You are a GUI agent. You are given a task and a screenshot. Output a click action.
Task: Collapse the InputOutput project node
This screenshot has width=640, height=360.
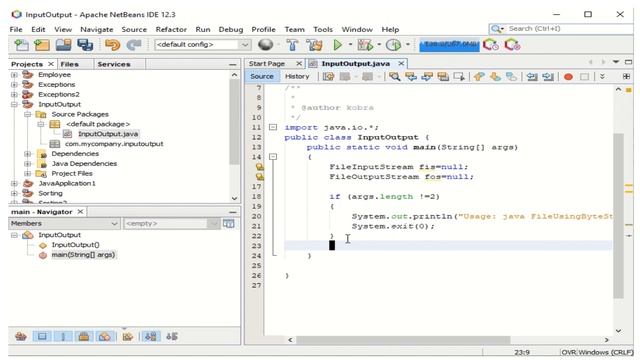click(14, 104)
